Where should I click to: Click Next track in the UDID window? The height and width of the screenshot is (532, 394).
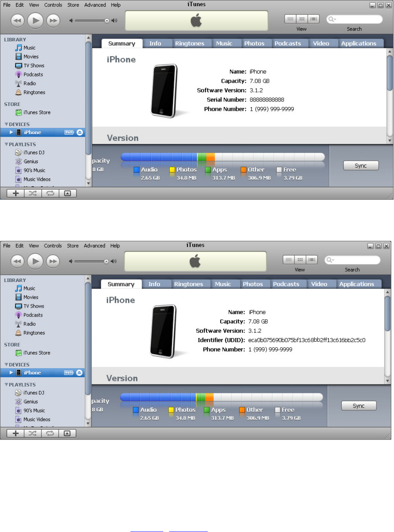[x=53, y=262]
